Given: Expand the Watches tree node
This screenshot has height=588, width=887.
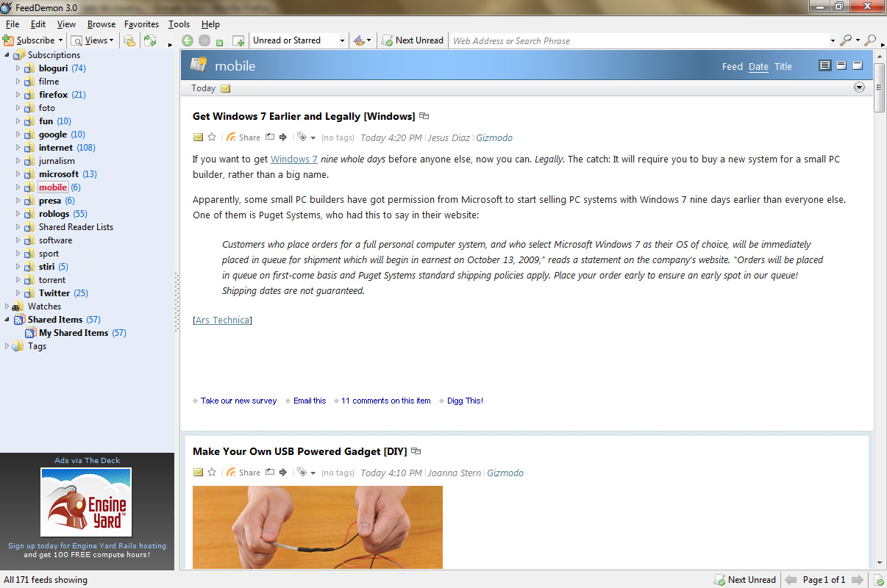Looking at the screenshot, I should point(7,306).
